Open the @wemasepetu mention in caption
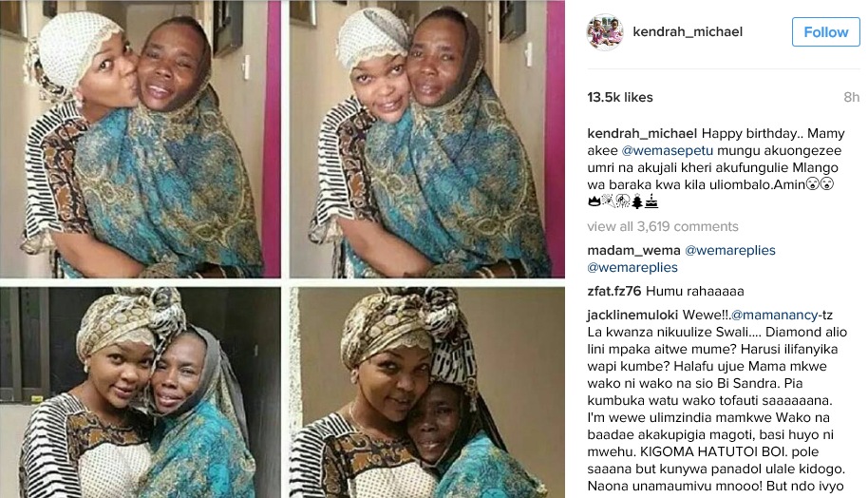The image size is (868, 498). pyautogui.click(x=667, y=151)
